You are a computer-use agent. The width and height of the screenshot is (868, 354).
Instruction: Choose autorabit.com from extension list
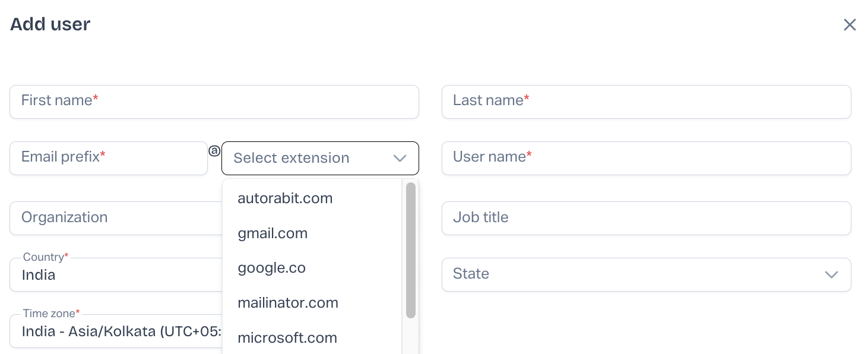285,198
